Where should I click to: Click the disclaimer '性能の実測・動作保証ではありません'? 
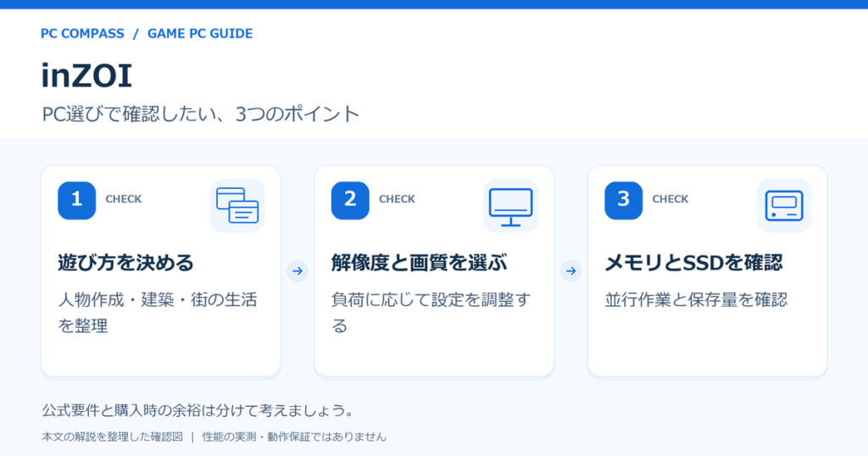click(294, 437)
